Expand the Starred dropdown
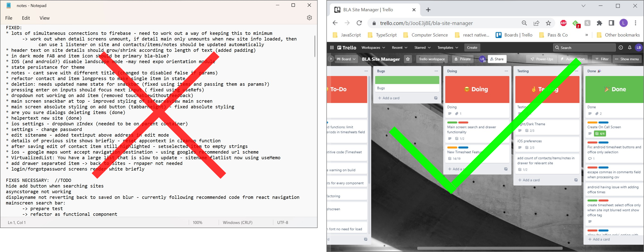 422,48
